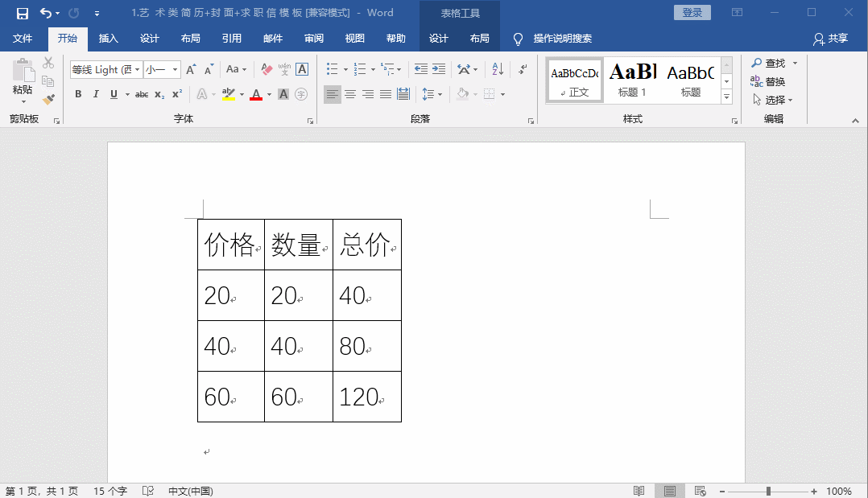This screenshot has width=868, height=498.
Task: Expand the Change Case (Aa) menu
Action: coord(237,69)
